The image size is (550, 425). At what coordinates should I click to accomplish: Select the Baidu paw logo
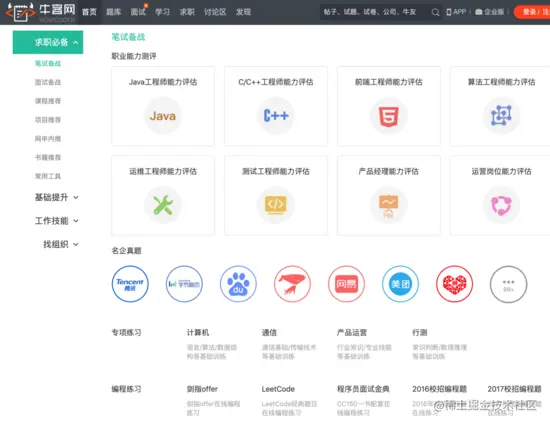coord(238,284)
